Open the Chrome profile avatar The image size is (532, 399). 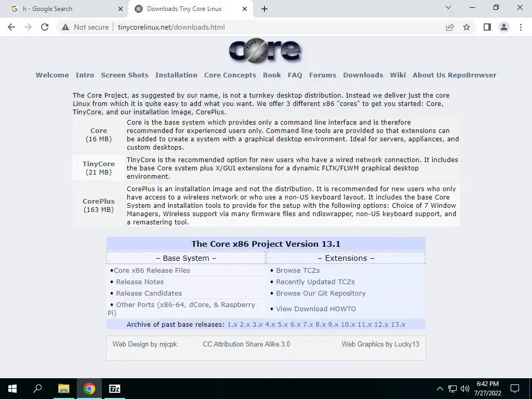coord(504,27)
